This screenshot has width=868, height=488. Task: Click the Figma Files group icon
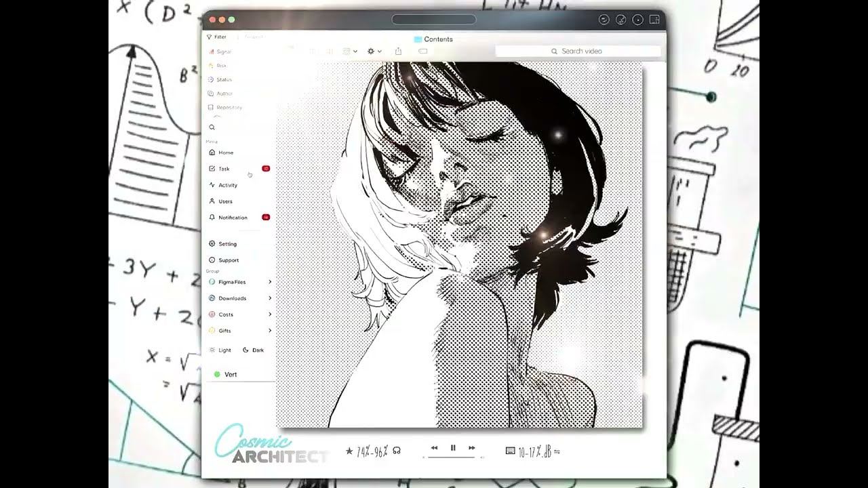[x=212, y=282]
